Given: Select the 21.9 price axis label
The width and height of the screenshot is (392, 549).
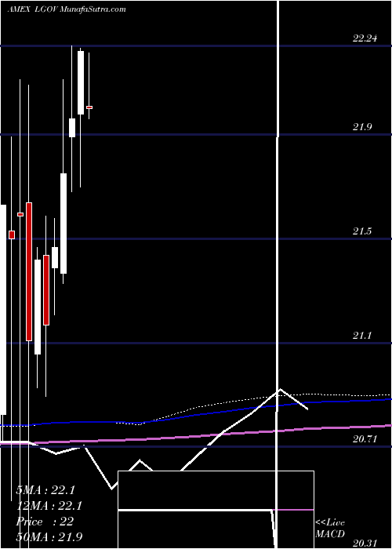Looking at the screenshot, I should pyautogui.click(x=362, y=127).
